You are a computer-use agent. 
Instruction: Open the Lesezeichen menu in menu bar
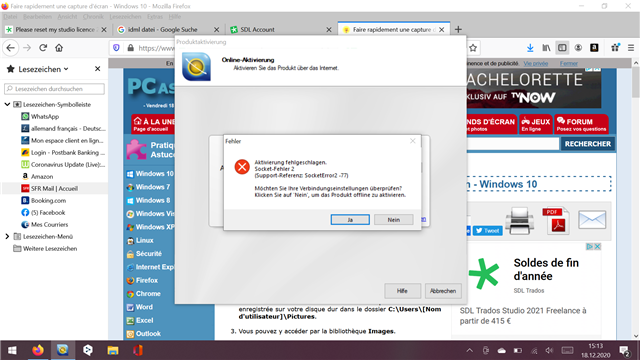tap(125, 16)
